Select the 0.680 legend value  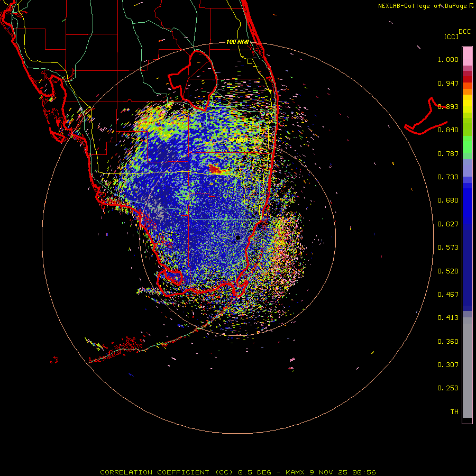click(x=448, y=200)
